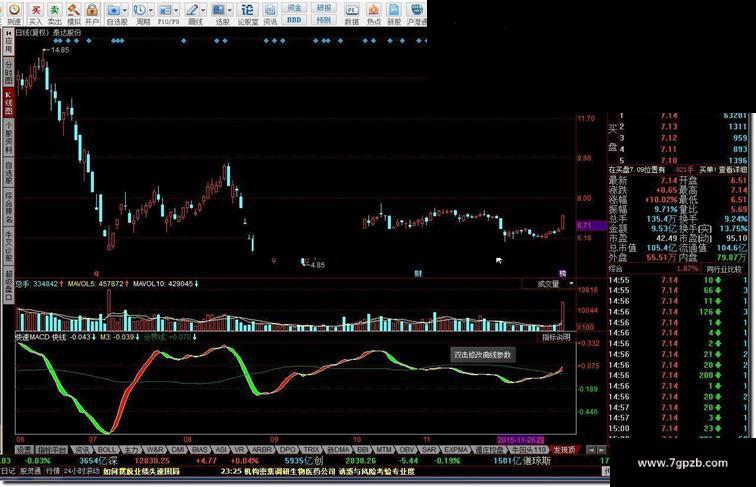
Task: Open 个股资料 sidebar tab
Action: coord(9,137)
